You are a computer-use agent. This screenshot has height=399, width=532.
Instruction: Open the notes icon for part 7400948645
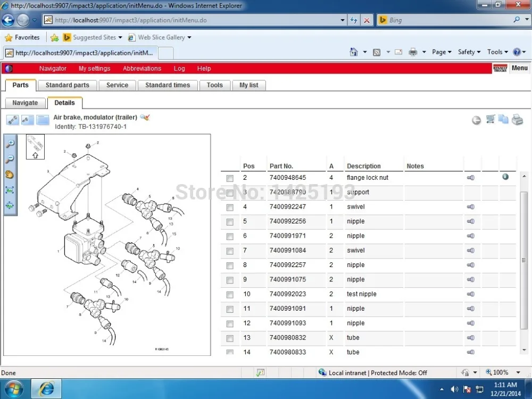coord(470,178)
